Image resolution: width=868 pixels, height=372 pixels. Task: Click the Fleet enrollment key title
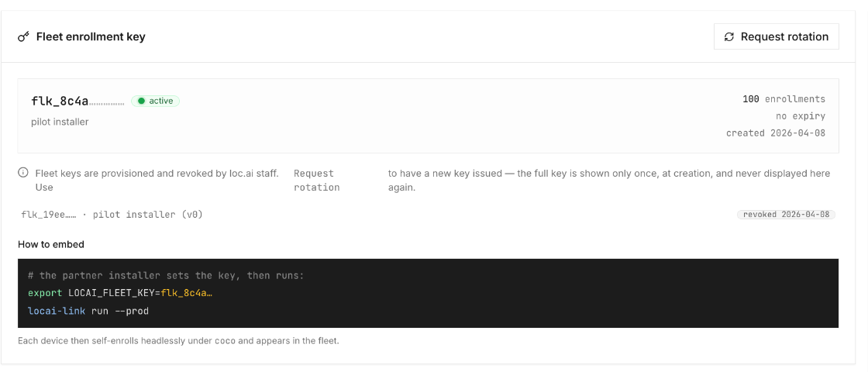click(x=91, y=37)
